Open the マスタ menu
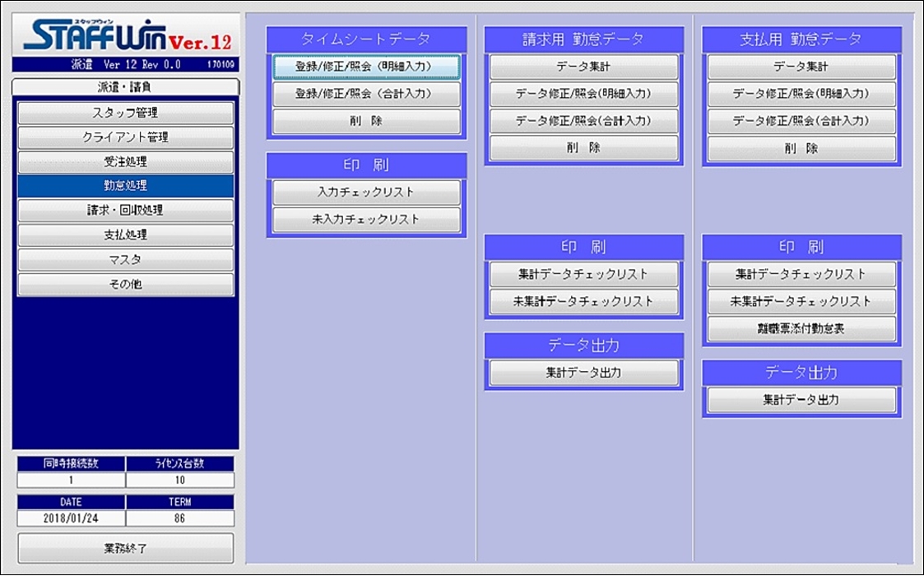 pyautogui.click(x=126, y=260)
